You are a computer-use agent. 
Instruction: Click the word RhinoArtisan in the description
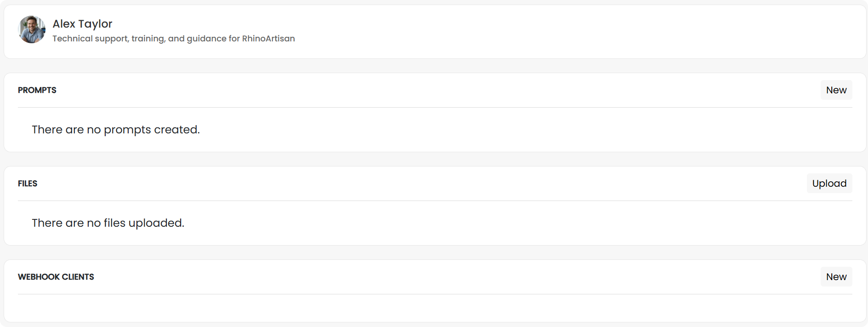click(x=268, y=39)
